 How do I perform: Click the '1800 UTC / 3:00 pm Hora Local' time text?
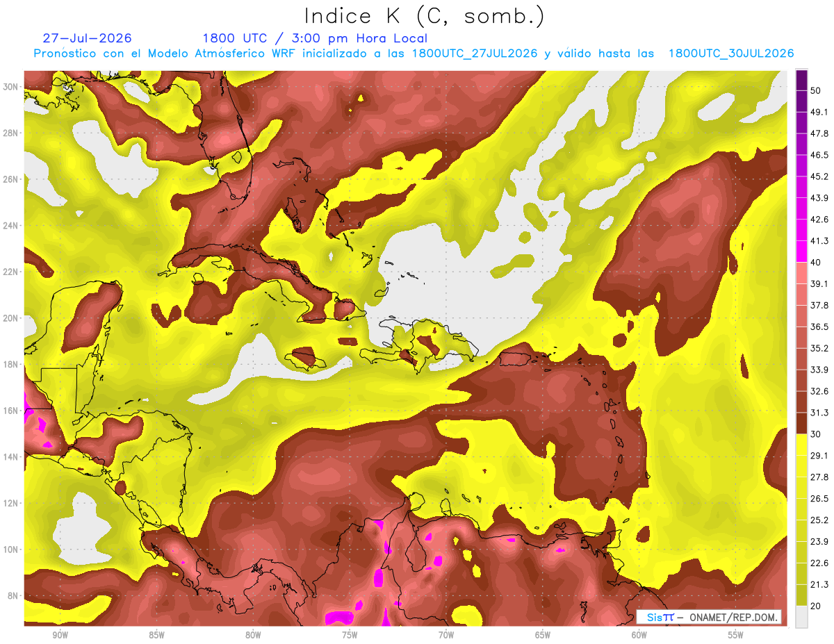315,38
